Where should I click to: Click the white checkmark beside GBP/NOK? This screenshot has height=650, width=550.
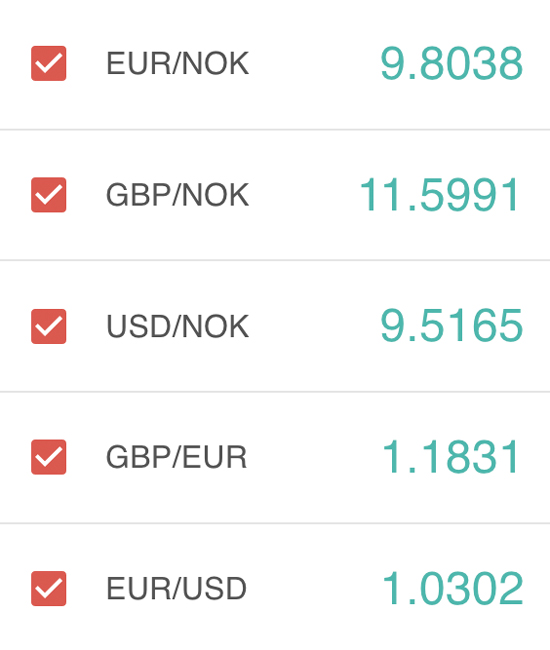49,196
